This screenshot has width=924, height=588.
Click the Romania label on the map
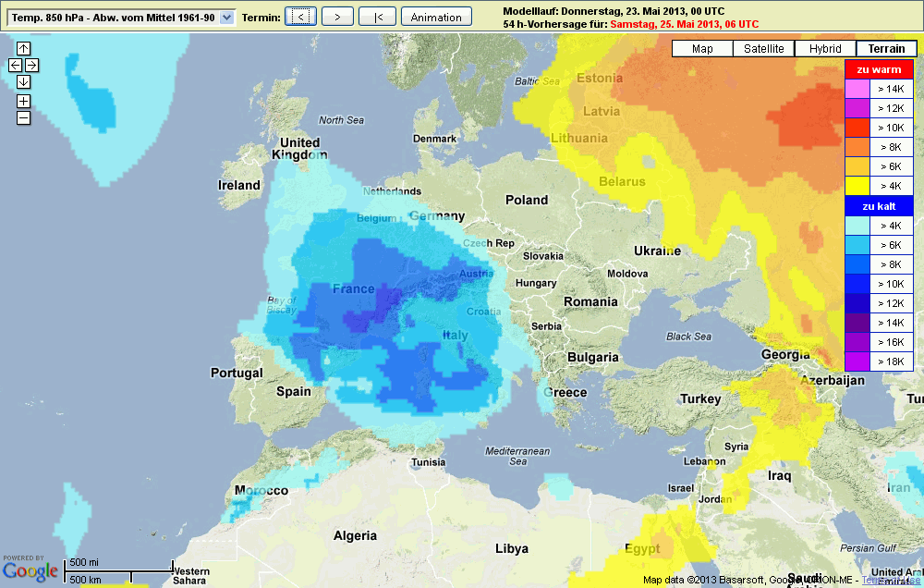[x=590, y=302]
